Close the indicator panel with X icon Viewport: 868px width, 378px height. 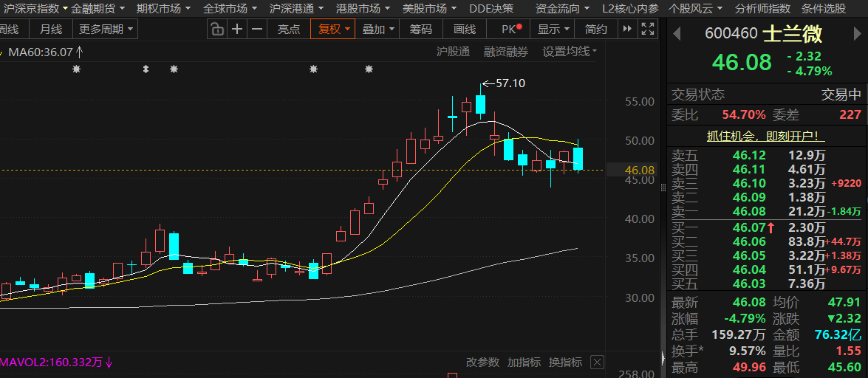point(597,362)
